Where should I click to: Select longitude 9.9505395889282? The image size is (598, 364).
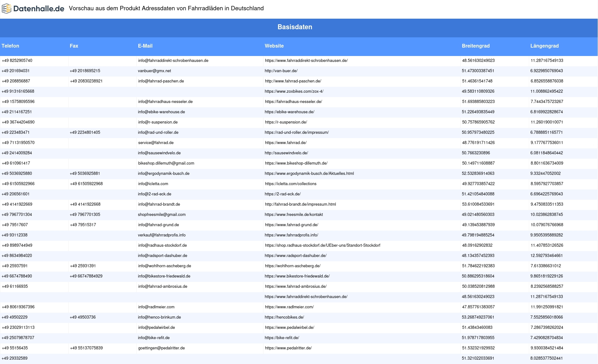pyautogui.click(x=547, y=235)
